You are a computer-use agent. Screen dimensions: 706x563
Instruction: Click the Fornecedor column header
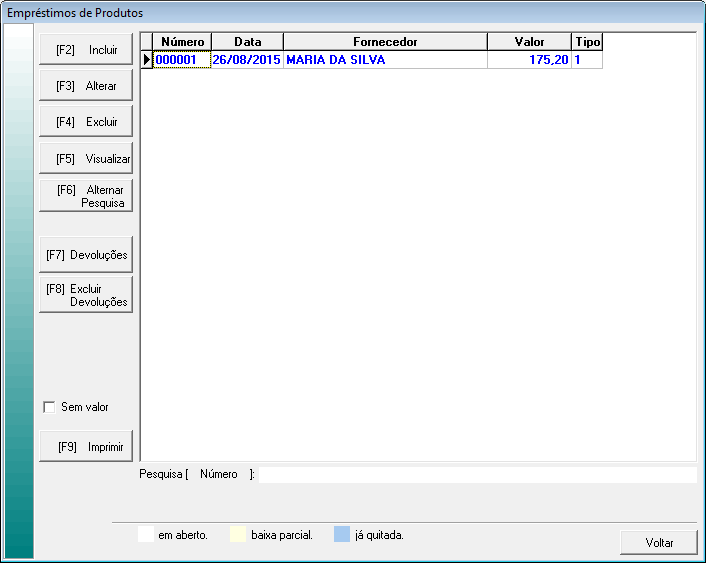coord(385,42)
